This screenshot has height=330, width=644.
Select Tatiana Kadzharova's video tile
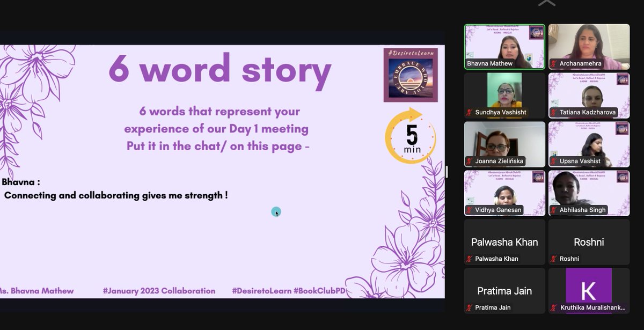point(589,95)
